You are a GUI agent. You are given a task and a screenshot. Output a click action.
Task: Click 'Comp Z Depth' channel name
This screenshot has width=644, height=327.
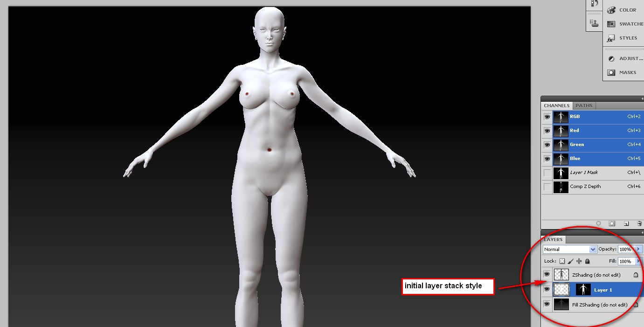pyautogui.click(x=585, y=187)
